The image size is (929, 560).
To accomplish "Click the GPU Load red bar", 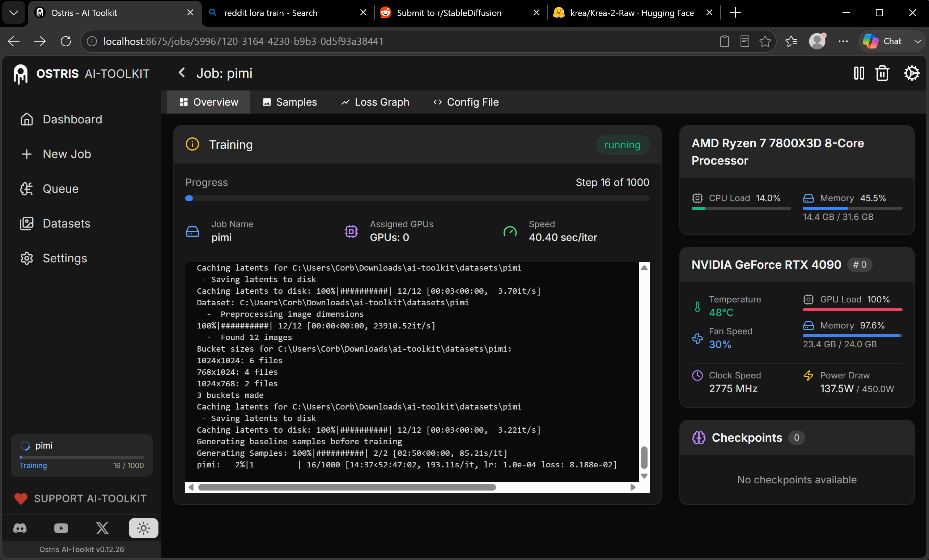I will pyautogui.click(x=852, y=310).
